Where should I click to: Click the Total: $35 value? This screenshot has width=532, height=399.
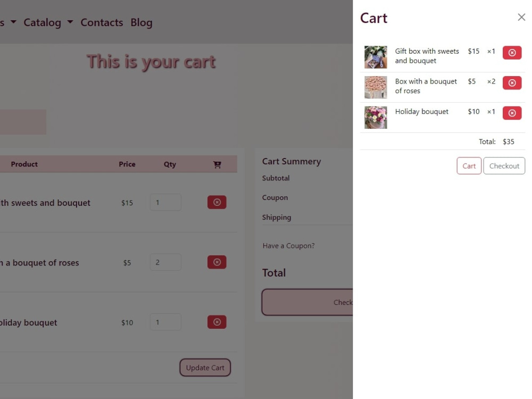tap(508, 142)
